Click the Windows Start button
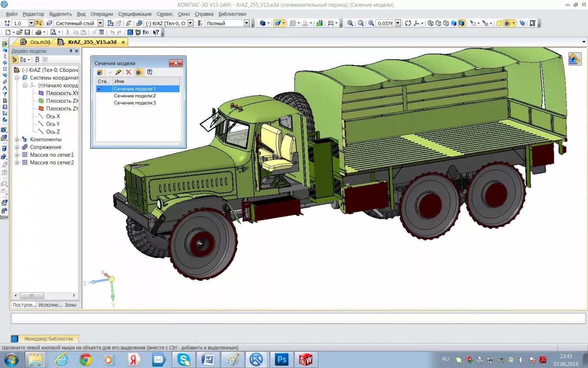Image resolution: width=588 pixels, height=368 pixels. click(x=11, y=359)
